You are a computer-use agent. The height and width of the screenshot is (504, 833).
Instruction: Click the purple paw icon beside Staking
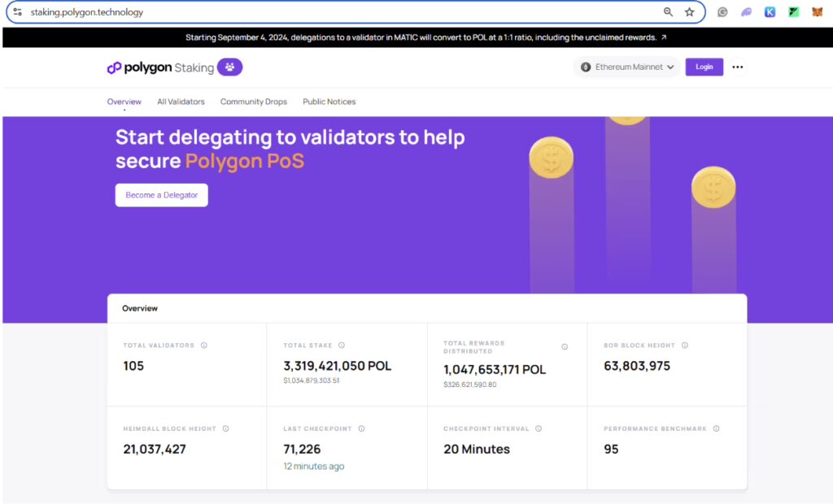point(229,67)
